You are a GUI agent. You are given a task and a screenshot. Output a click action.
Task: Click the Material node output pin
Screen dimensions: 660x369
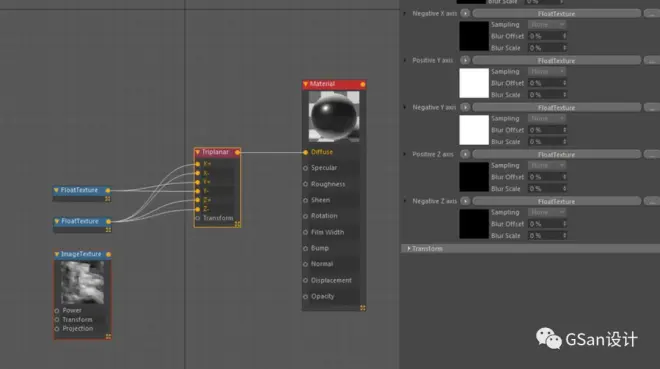tap(362, 84)
